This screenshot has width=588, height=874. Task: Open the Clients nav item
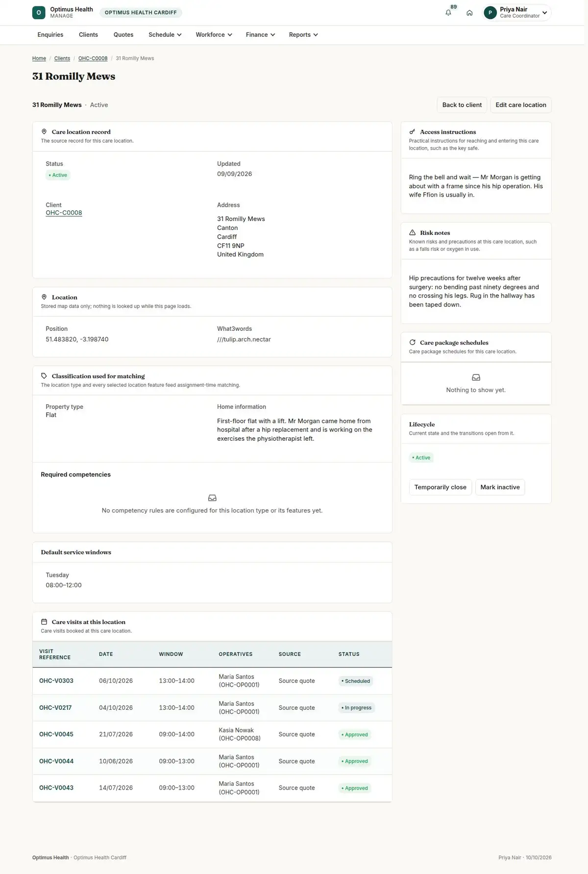88,35
